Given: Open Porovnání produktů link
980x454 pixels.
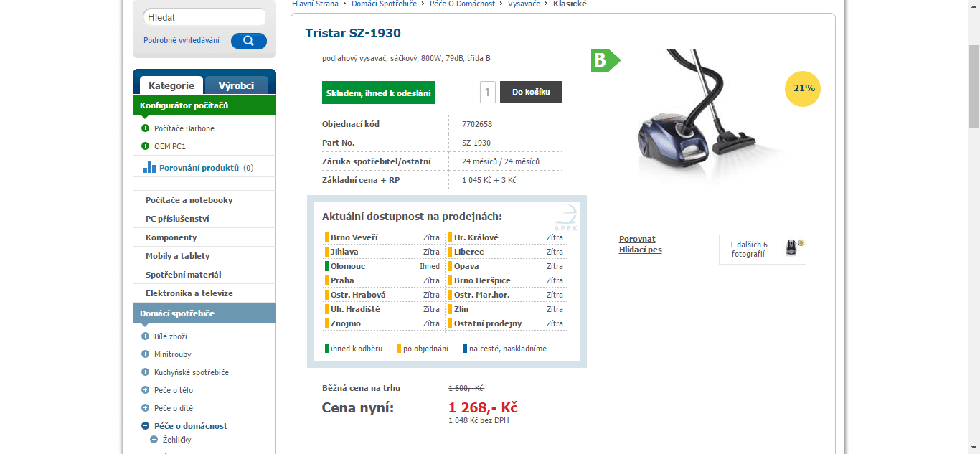Looking at the screenshot, I should [199, 167].
